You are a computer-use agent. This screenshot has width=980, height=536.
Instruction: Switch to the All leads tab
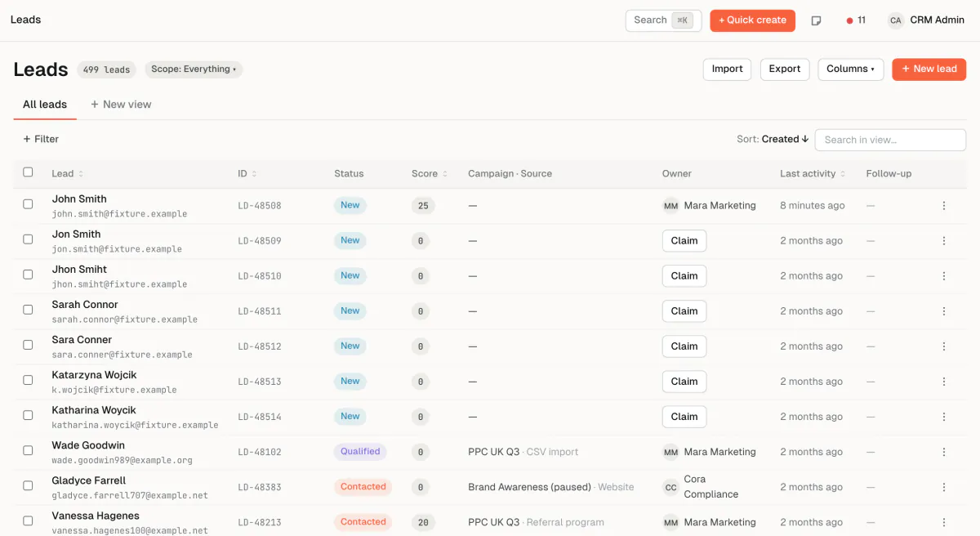point(45,105)
